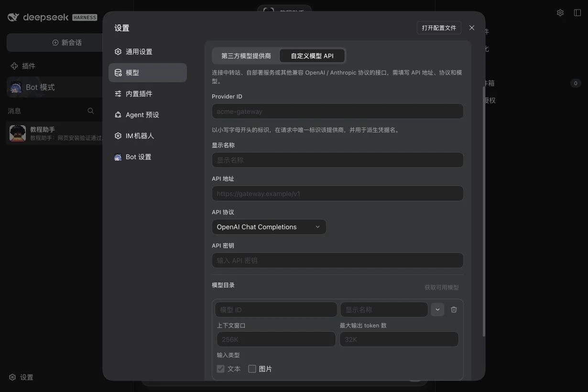
Task: Click the plus icon on 新会话
Action: 55,43
